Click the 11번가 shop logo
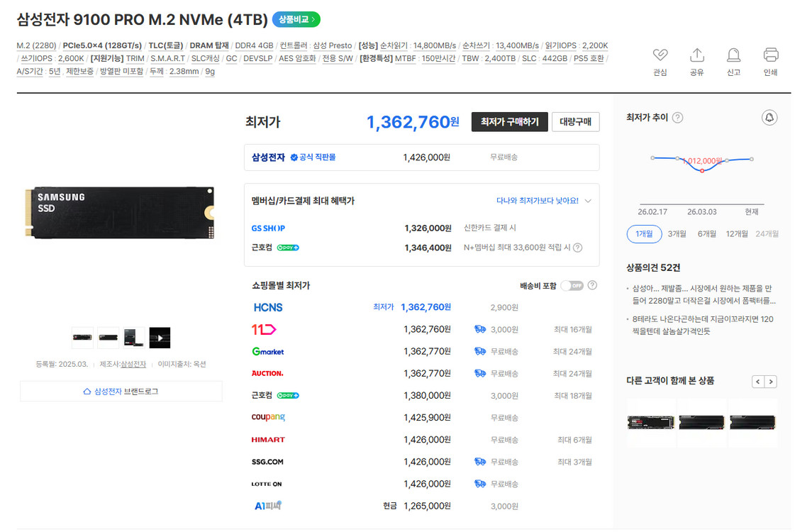The width and height of the screenshot is (812, 532). pos(264,329)
